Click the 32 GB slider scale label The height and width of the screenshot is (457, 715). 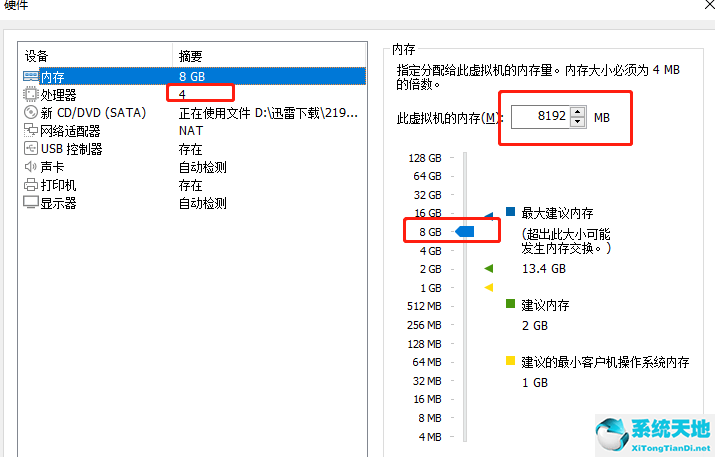[427, 195]
